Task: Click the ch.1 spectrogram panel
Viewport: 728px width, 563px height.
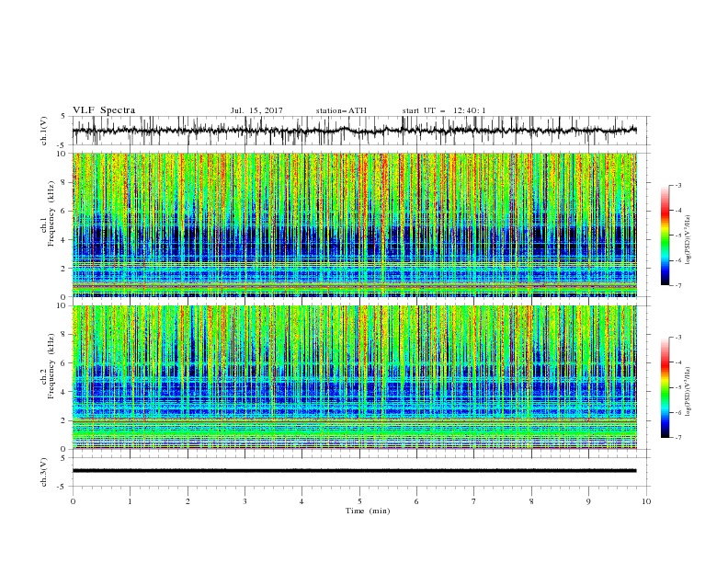Action: coord(355,224)
